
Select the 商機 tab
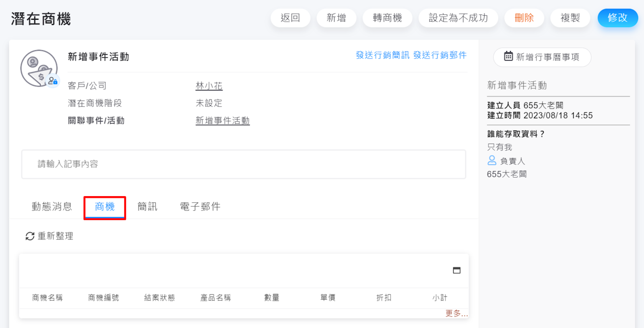pyautogui.click(x=105, y=207)
